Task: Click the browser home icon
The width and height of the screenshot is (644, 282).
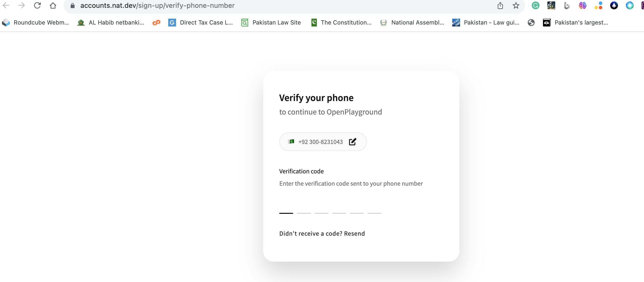Action: click(53, 5)
